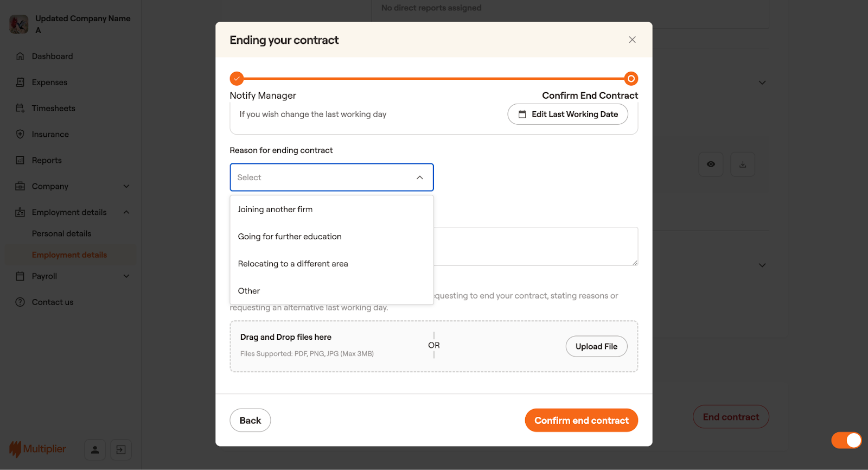This screenshot has width=868, height=470.
Task: Choose "Relocating to a different area" reason
Action: coord(293,264)
